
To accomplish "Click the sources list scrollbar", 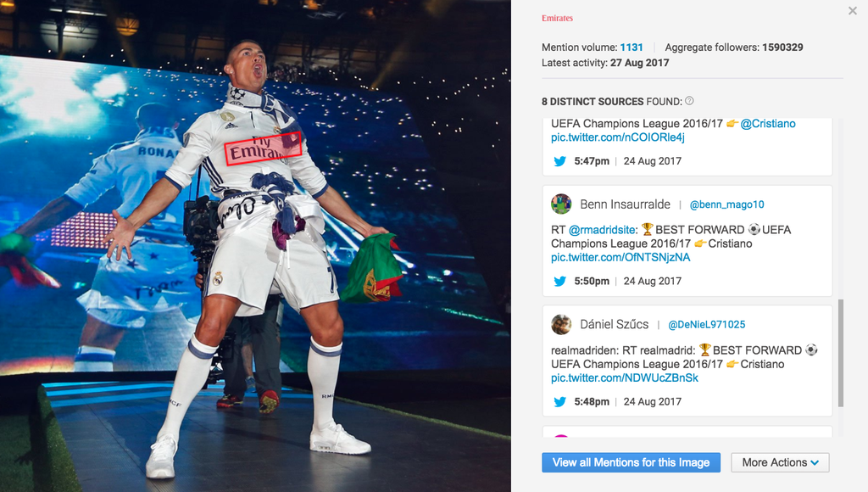I will 840,352.
